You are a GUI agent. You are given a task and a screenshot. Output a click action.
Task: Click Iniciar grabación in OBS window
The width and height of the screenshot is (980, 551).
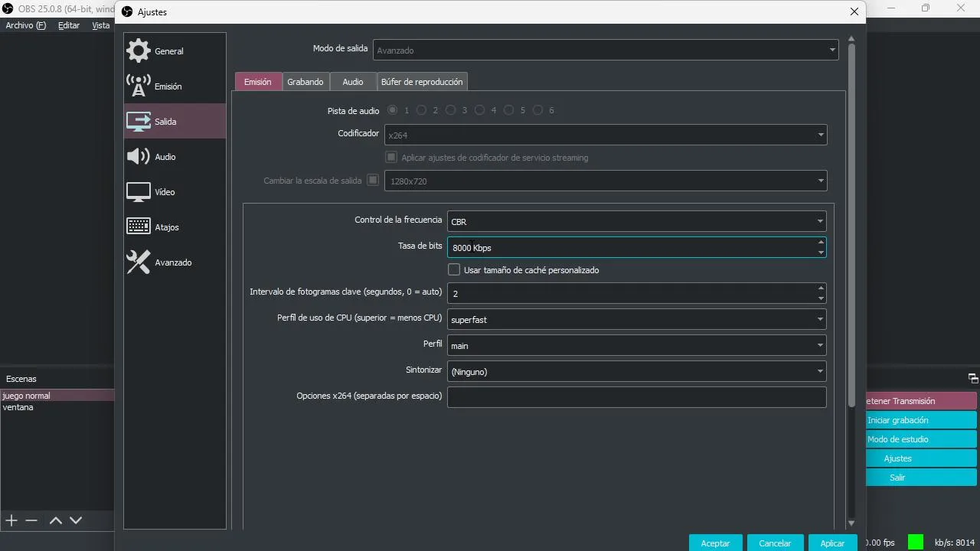921,420
